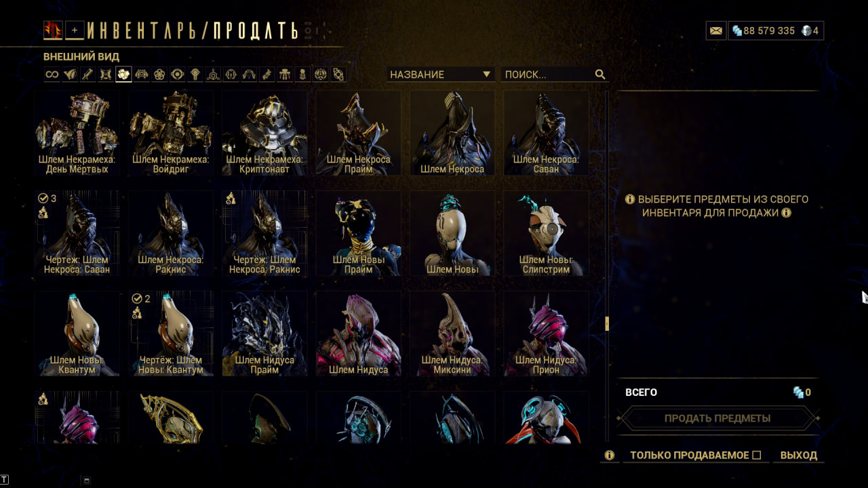This screenshot has width=868, height=488.
Task: Select the Продать header tab
Action: click(256, 31)
